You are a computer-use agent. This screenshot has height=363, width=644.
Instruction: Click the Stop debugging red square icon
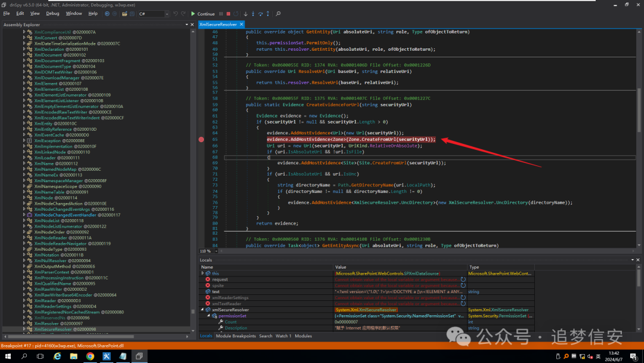coord(228,14)
